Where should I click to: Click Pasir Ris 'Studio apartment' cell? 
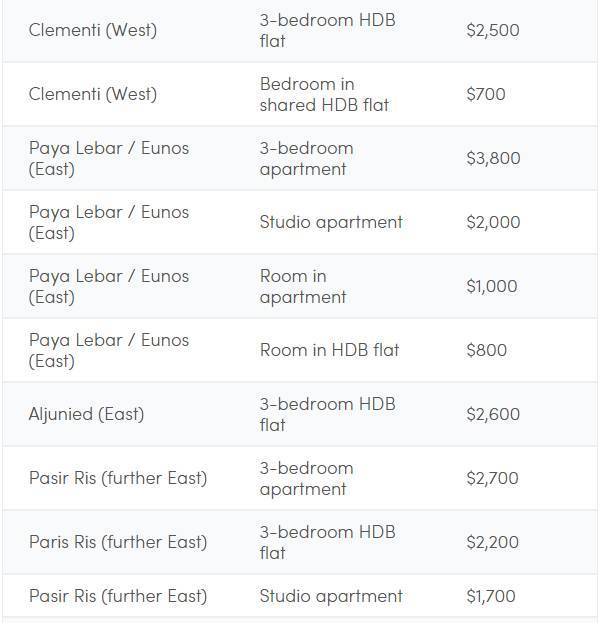click(331, 596)
